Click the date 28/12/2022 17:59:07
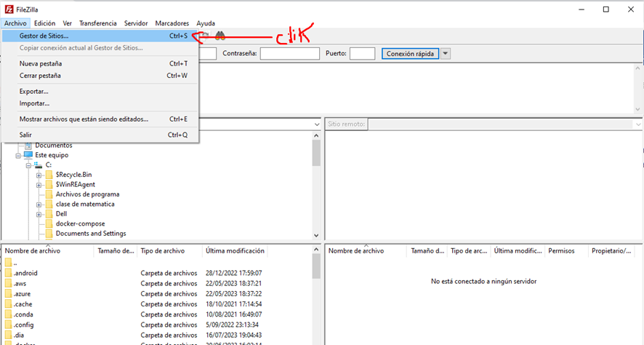The width and height of the screenshot is (644, 345). click(234, 273)
